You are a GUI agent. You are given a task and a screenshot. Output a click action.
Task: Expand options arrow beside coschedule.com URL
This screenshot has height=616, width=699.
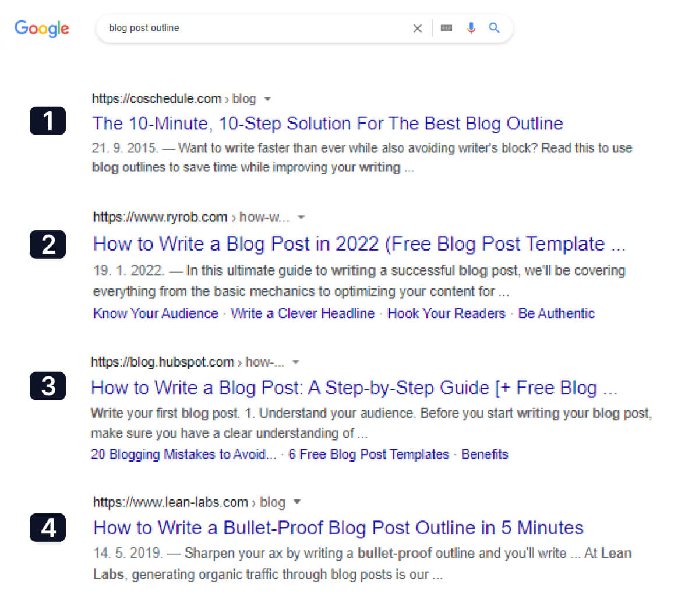(267, 99)
